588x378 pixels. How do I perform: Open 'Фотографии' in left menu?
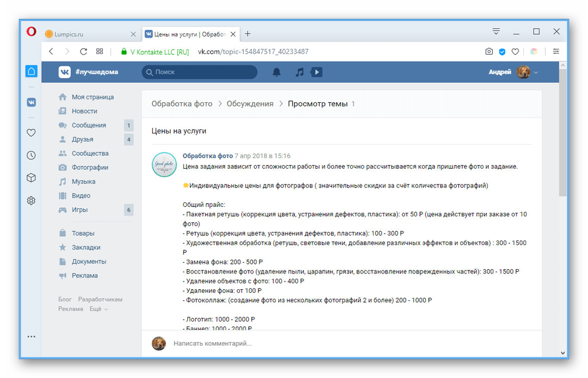(x=90, y=168)
